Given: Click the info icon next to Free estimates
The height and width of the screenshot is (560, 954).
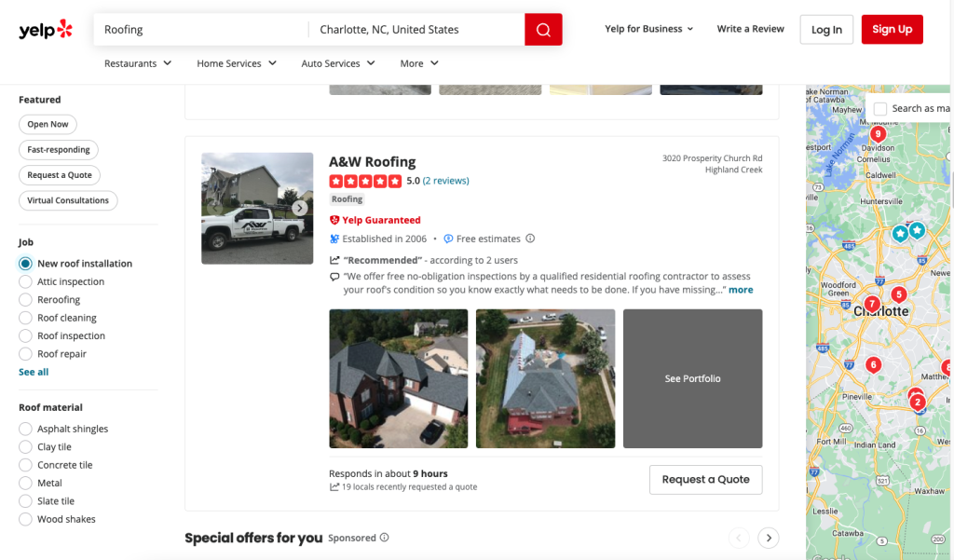Looking at the screenshot, I should 530,239.
